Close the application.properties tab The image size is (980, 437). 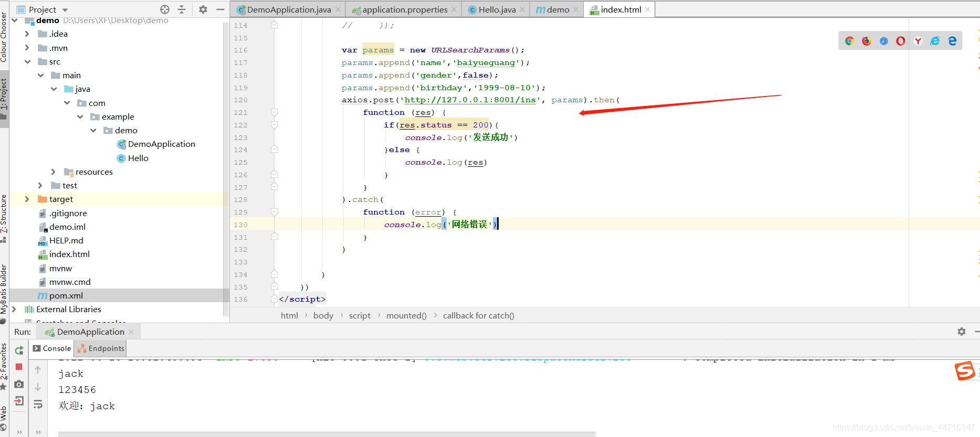[x=454, y=9]
